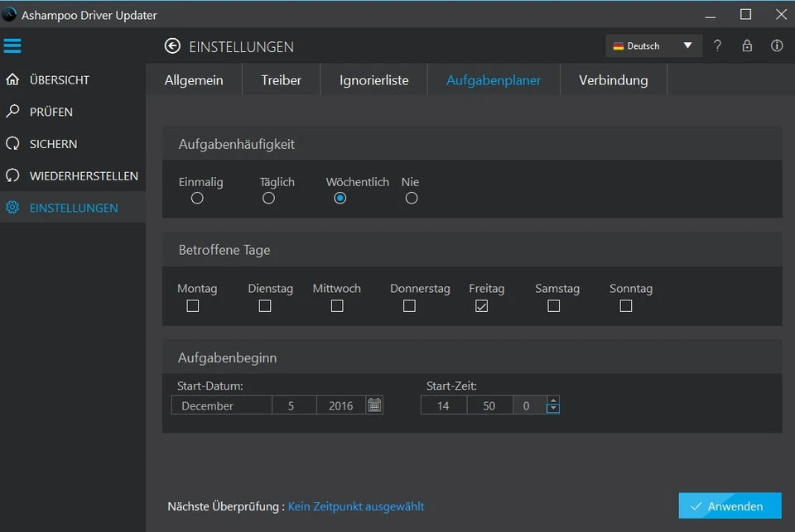Click the Start-Zeit hour field
Image resolution: width=795 pixels, height=532 pixels.
[443, 405]
